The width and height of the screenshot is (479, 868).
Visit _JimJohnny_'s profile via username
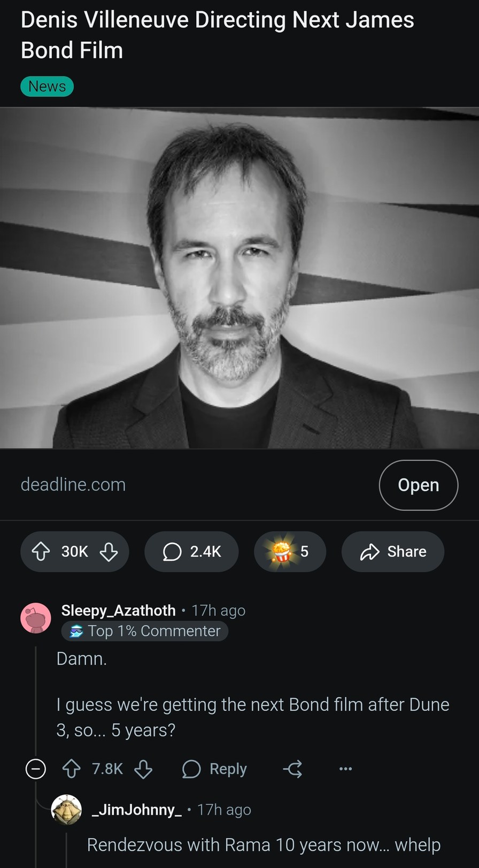point(136,810)
